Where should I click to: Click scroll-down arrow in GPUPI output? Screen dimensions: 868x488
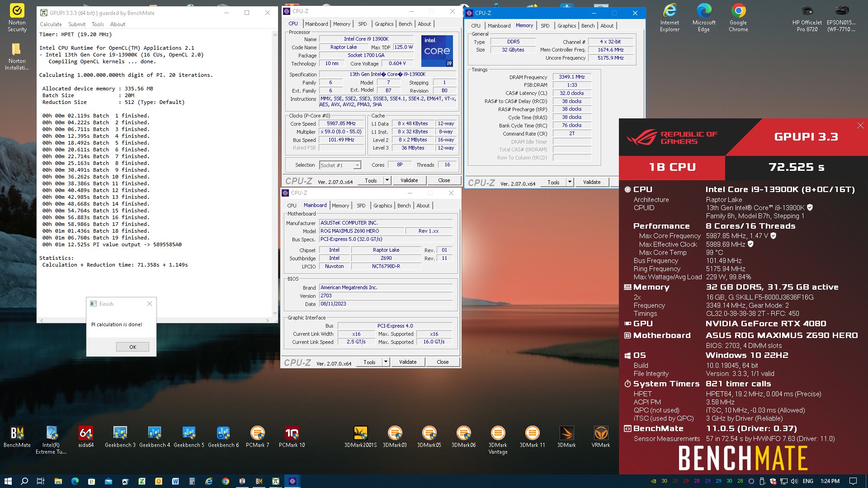(x=275, y=313)
